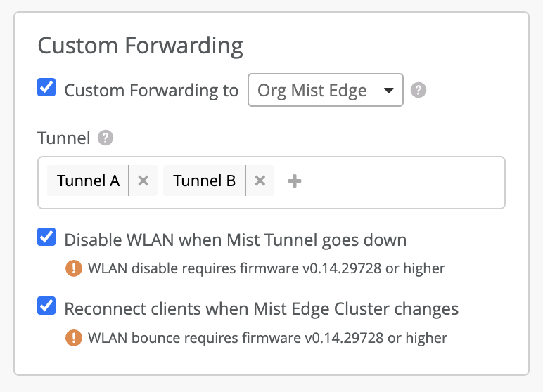Click the "Custom Forwarding to" label text
Image resolution: width=543 pixels, height=392 pixels.
click(x=151, y=91)
